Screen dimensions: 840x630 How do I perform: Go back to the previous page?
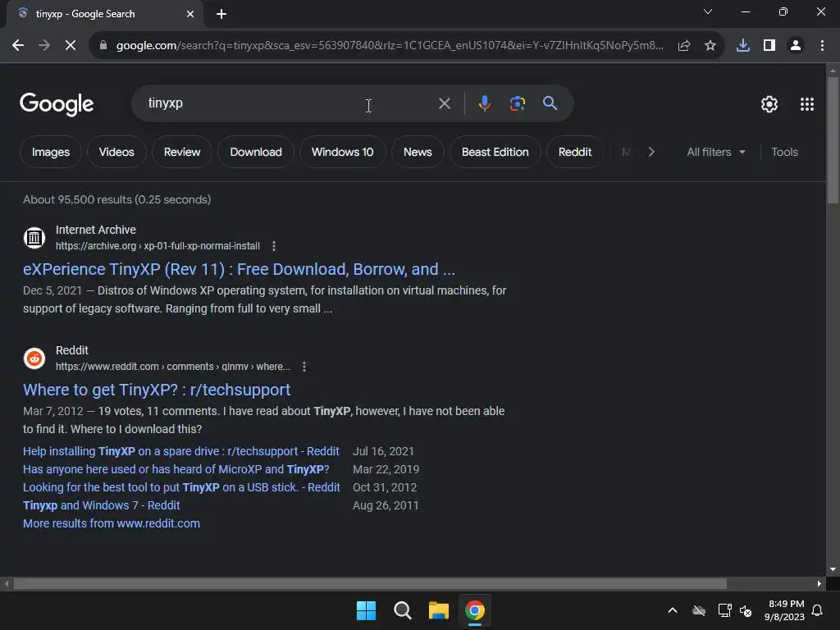coord(18,46)
